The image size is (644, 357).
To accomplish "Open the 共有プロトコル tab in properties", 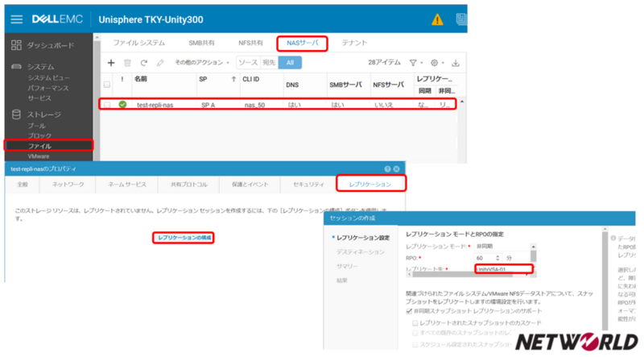I will (189, 185).
